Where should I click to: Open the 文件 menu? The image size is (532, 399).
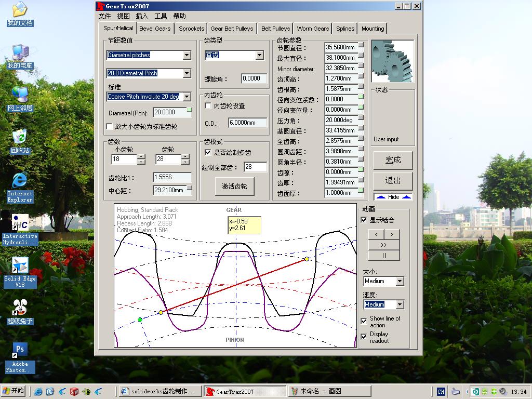click(x=105, y=16)
